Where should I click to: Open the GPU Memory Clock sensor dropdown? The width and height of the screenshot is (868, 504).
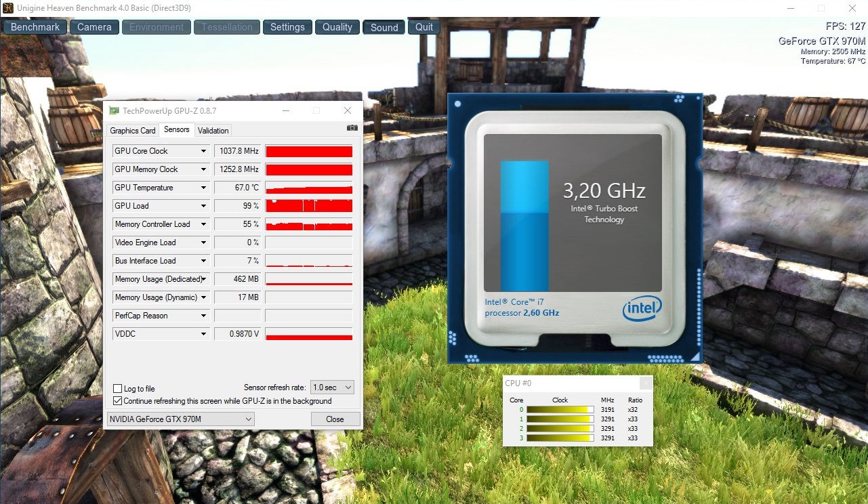(x=203, y=169)
